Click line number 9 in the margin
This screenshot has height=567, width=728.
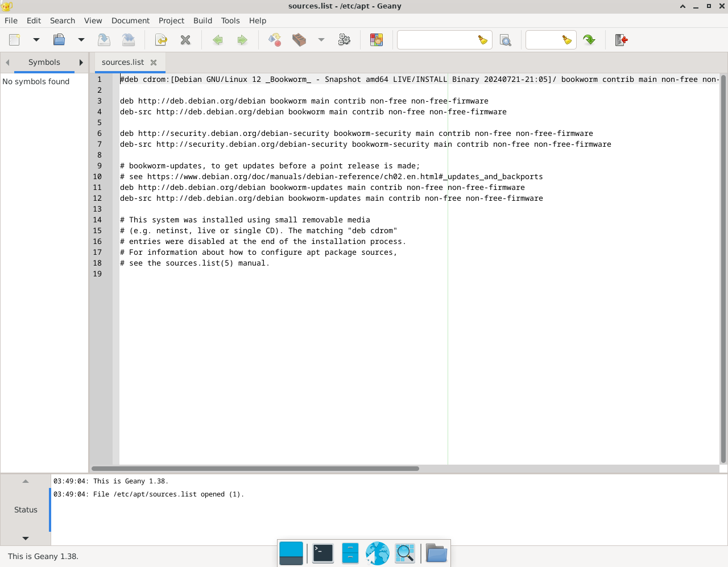click(x=100, y=165)
